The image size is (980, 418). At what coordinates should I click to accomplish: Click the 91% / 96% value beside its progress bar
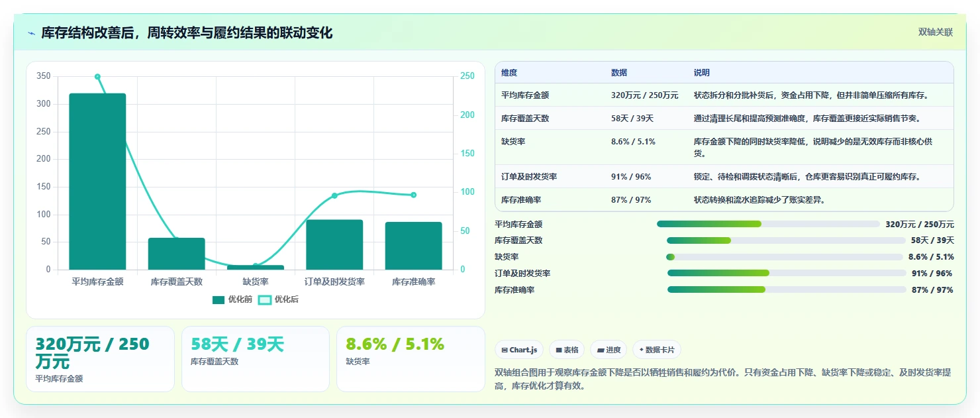(x=932, y=273)
